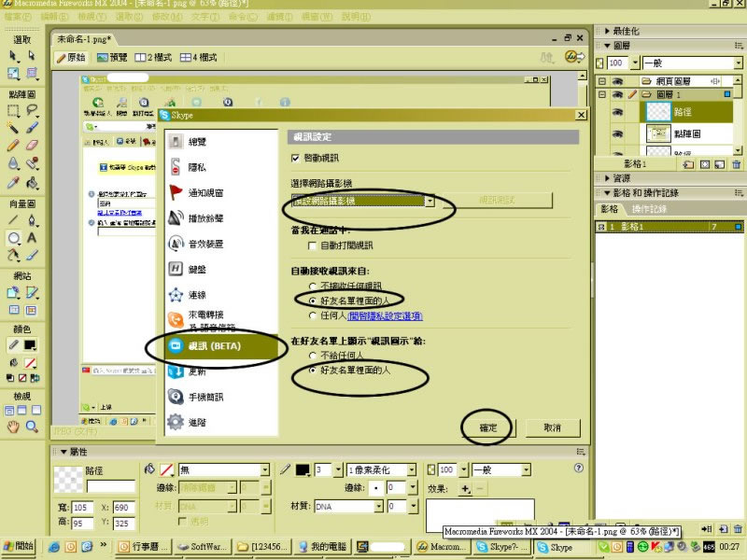Open the stroke texture DNA dropdown
Image resolution: width=747 pixels, height=560 pixels.
(x=379, y=507)
